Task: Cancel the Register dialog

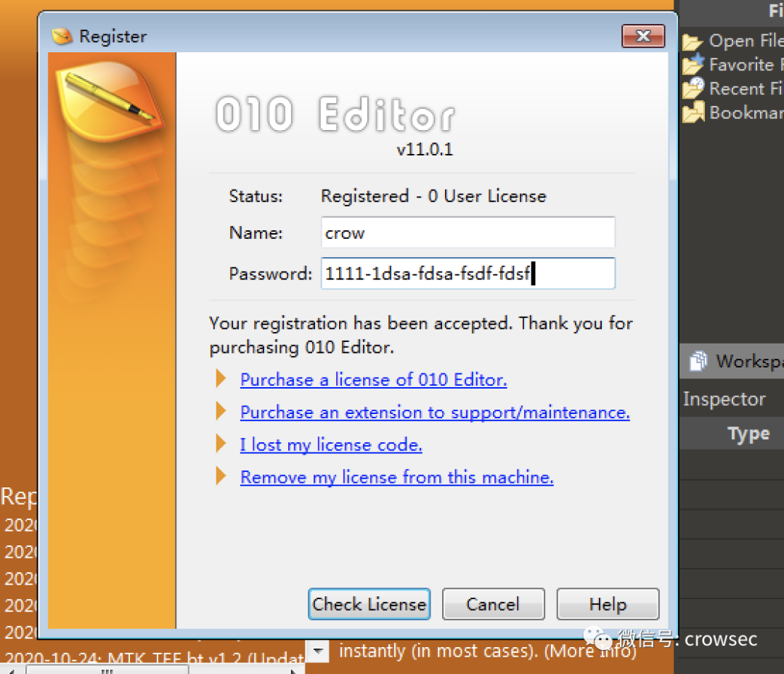Action: pyautogui.click(x=493, y=604)
